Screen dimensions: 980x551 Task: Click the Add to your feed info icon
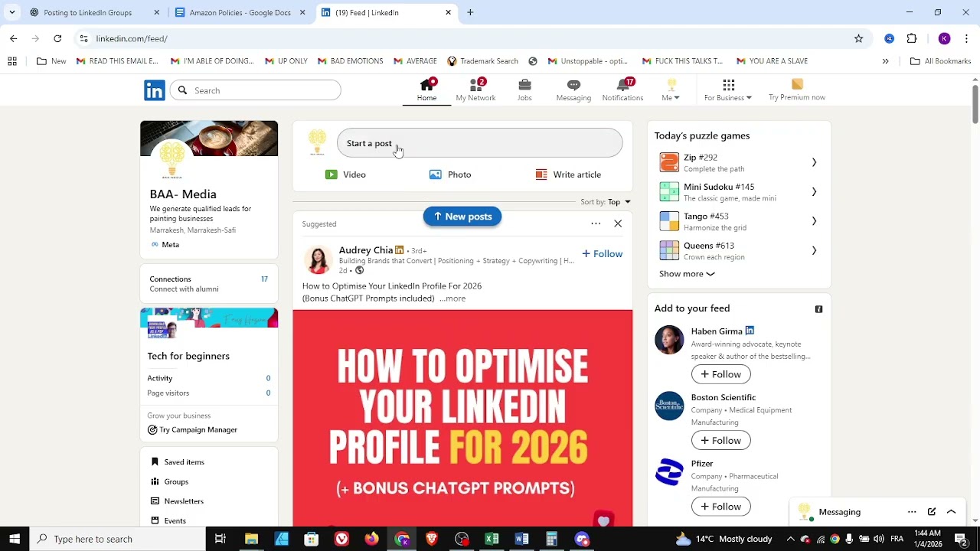(x=818, y=309)
